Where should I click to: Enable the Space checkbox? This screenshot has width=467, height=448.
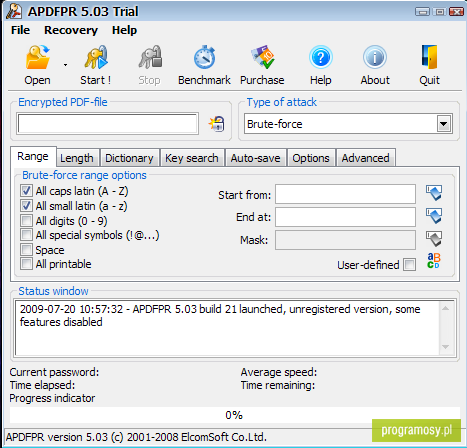click(26, 250)
